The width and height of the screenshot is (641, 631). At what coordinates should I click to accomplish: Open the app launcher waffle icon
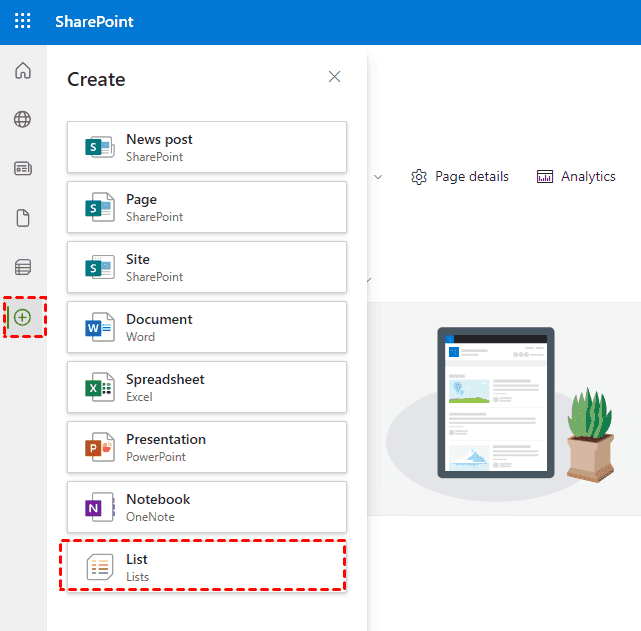22,21
